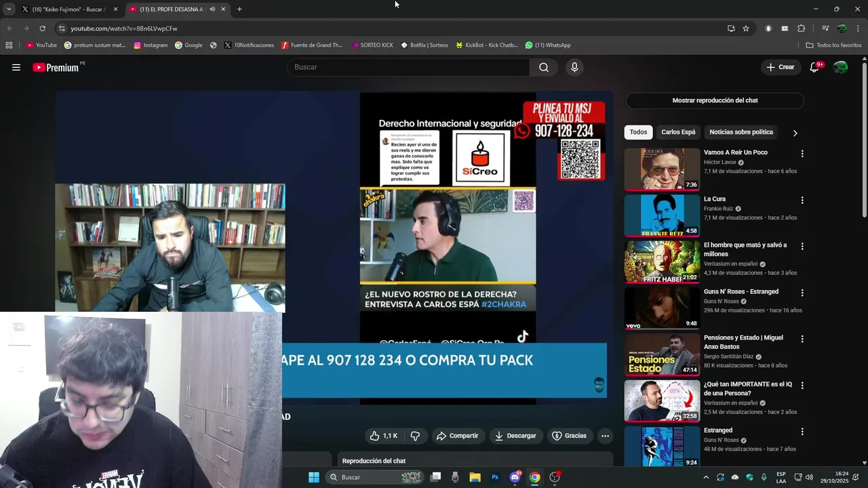868x488 pixels.
Task: Show chat replay via Mostrar reproducción del chat
Action: 715,100
